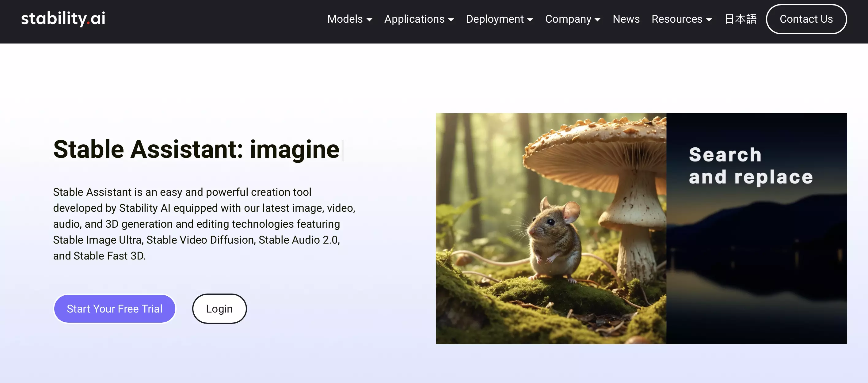
Task: Click the Stable Assistant description paragraph
Action: click(204, 224)
